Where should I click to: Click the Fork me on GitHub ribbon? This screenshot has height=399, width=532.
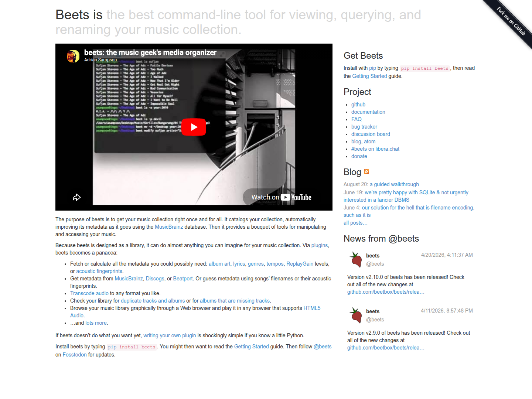[511, 21]
